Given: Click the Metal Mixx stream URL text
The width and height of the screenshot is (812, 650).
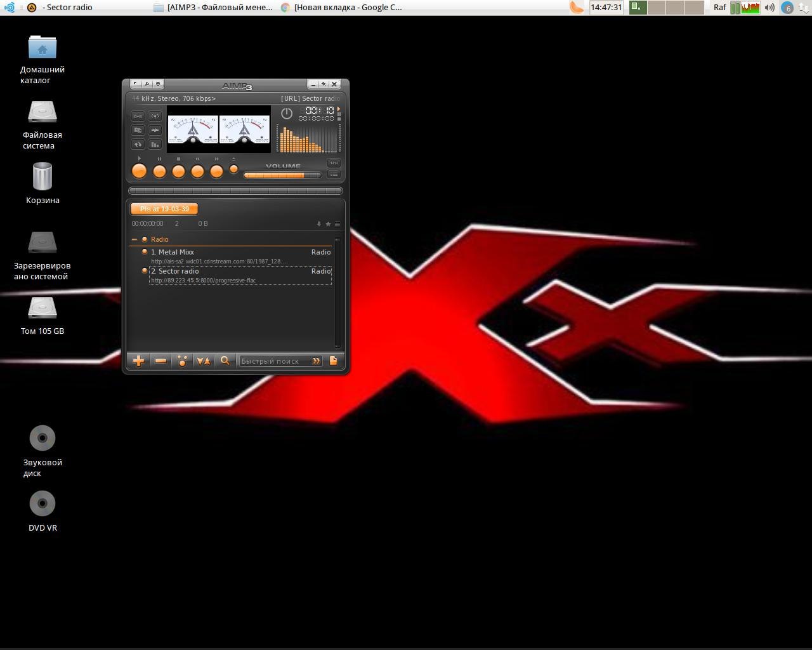Looking at the screenshot, I should (219, 262).
